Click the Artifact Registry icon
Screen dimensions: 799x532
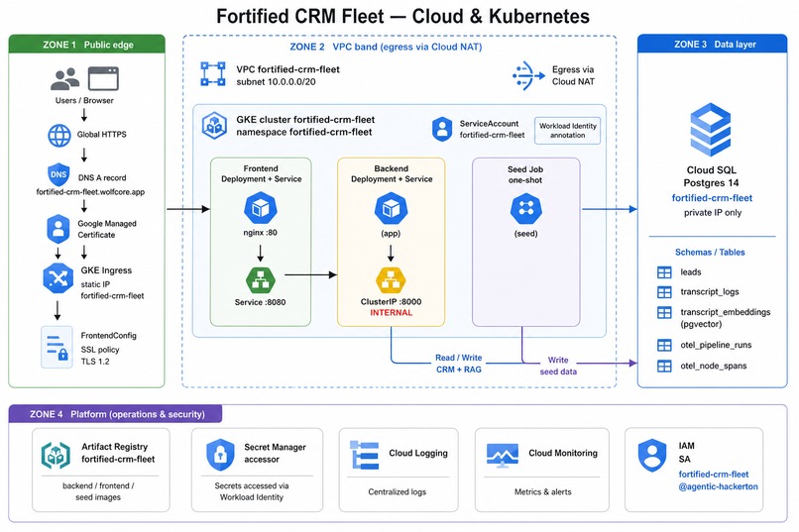pyautogui.click(x=56, y=455)
